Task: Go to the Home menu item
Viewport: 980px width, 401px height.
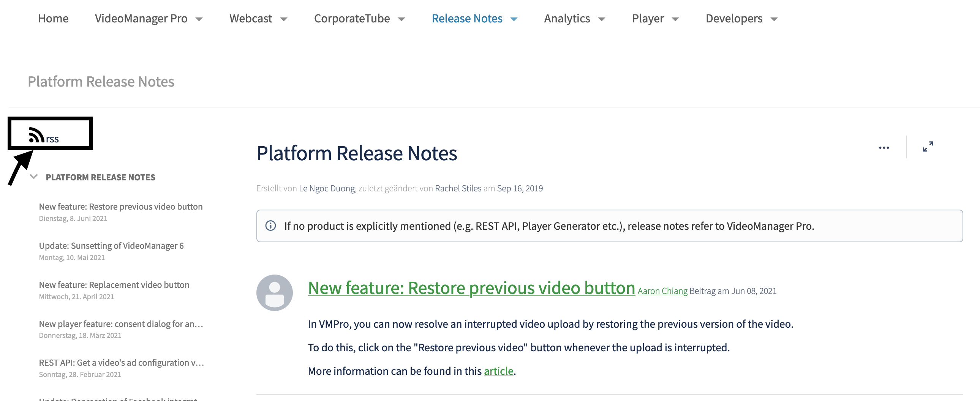Action: point(53,18)
